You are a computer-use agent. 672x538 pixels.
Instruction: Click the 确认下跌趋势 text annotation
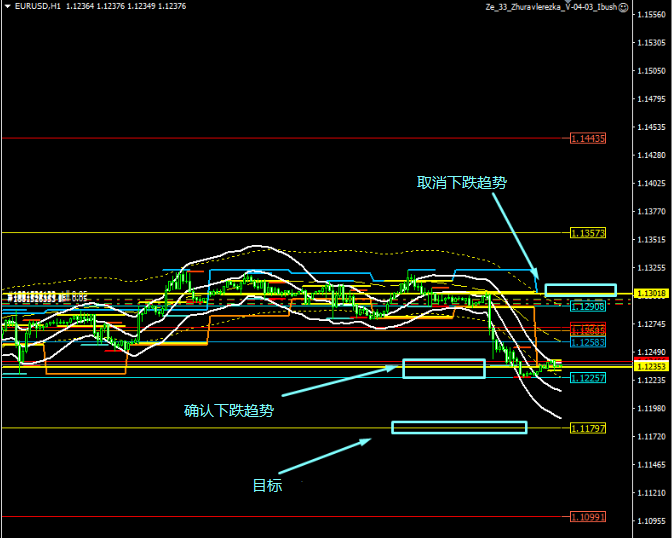pos(229,410)
